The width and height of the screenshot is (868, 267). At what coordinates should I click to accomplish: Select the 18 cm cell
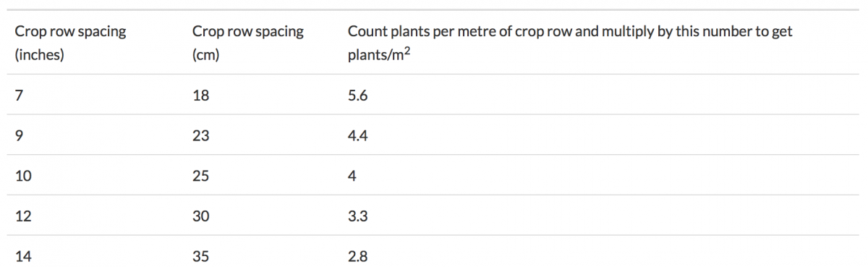[200, 95]
